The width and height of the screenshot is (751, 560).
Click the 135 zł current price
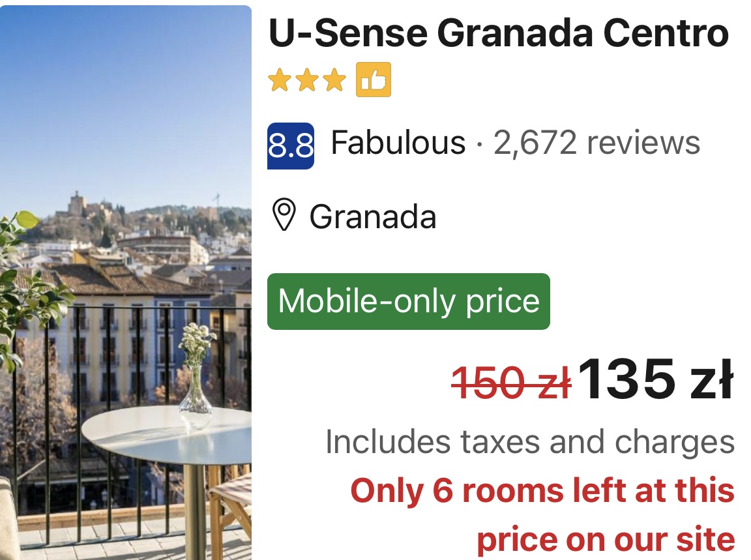(x=656, y=379)
